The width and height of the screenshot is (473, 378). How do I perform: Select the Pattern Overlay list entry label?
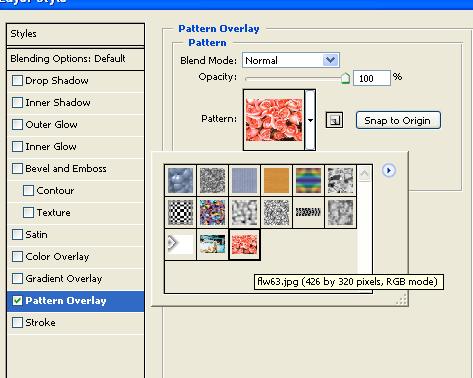(66, 301)
